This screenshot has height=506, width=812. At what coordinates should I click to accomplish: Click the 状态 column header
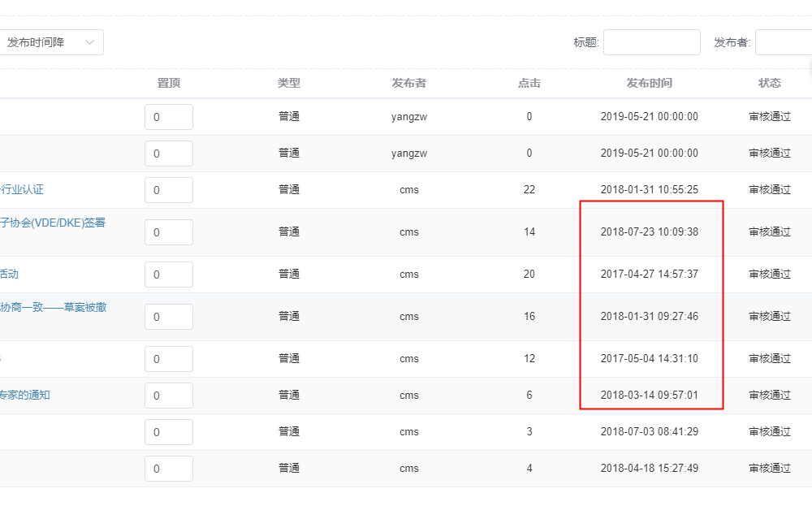(x=770, y=83)
